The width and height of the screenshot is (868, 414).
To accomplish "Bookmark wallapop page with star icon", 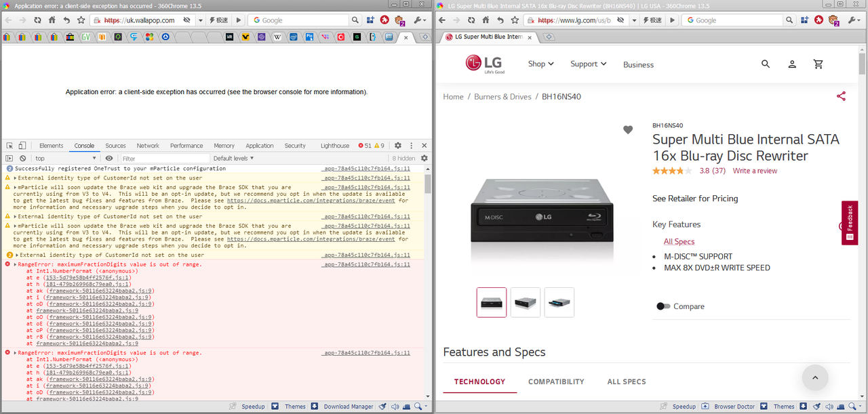I will (x=80, y=20).
